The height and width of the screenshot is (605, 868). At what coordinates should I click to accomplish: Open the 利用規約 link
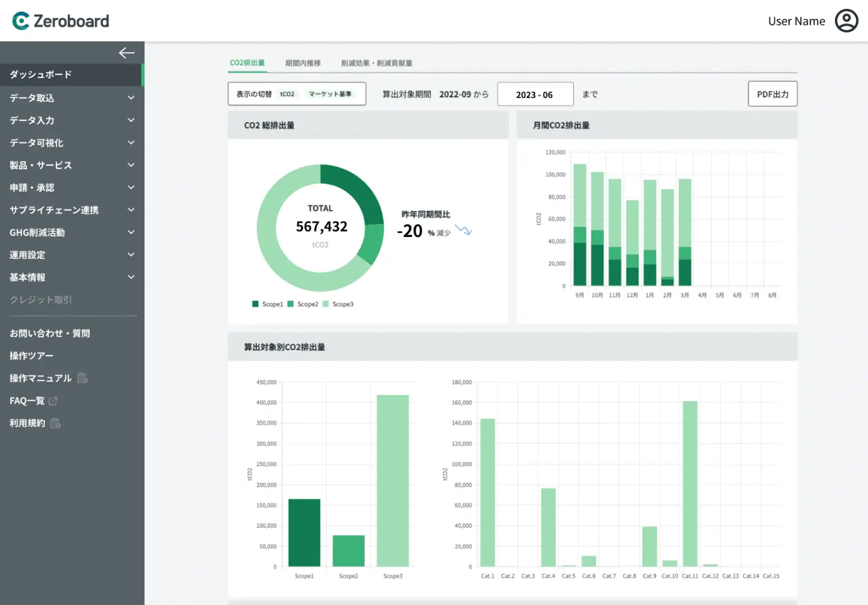click(x=27, y=423)
